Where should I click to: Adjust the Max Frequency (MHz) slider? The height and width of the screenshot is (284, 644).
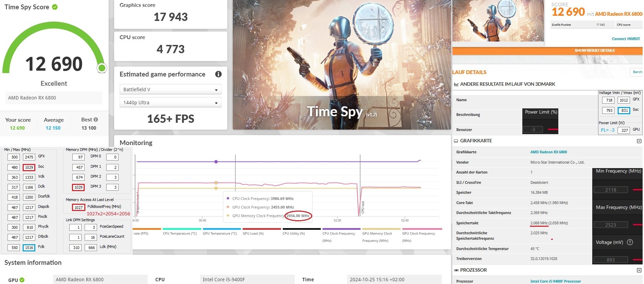click(637, 225)
